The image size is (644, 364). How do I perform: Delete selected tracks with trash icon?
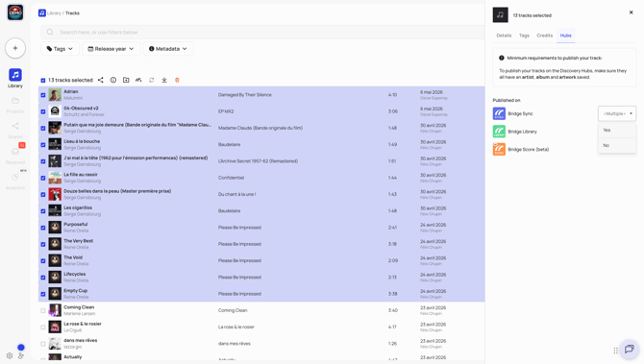[x=177, y=80]
